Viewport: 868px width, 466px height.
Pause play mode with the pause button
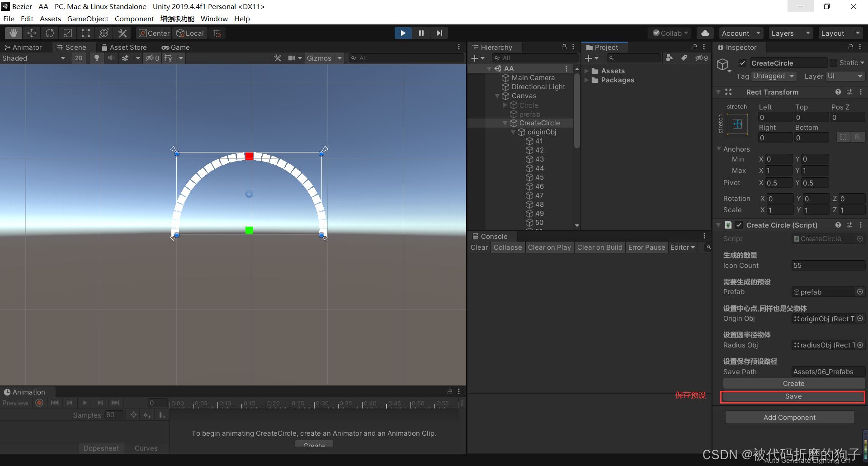[421, 33]
